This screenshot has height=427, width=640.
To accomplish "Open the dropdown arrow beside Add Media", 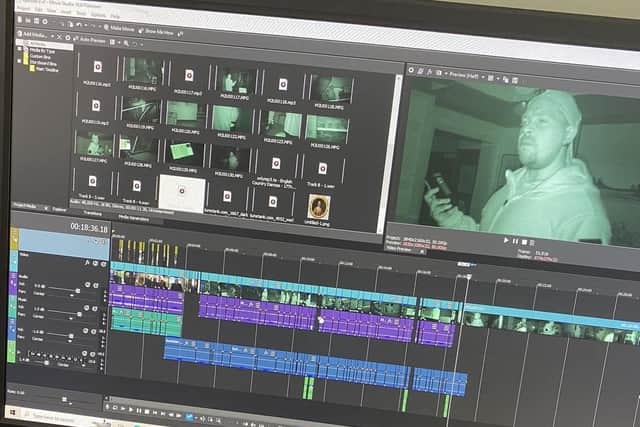I will tap(53, 36).
